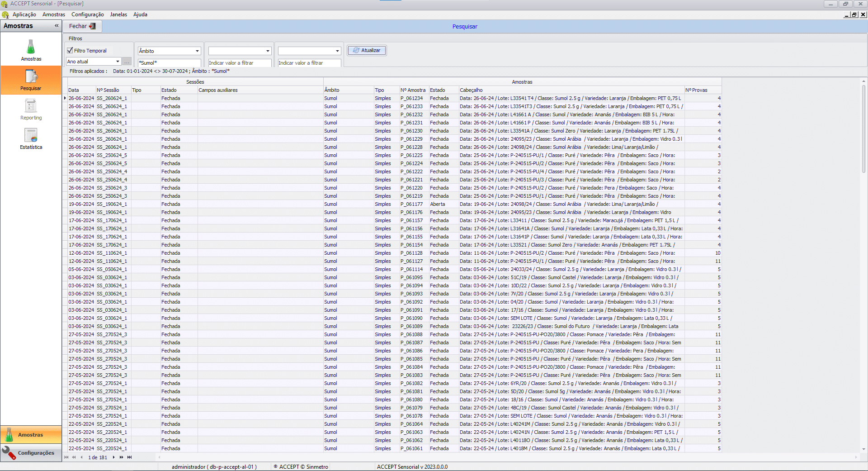Sort by the Nº Provas column header
The width and height of the screenshot is (868, 471).
pyautogui.click(x=702, y=90)
